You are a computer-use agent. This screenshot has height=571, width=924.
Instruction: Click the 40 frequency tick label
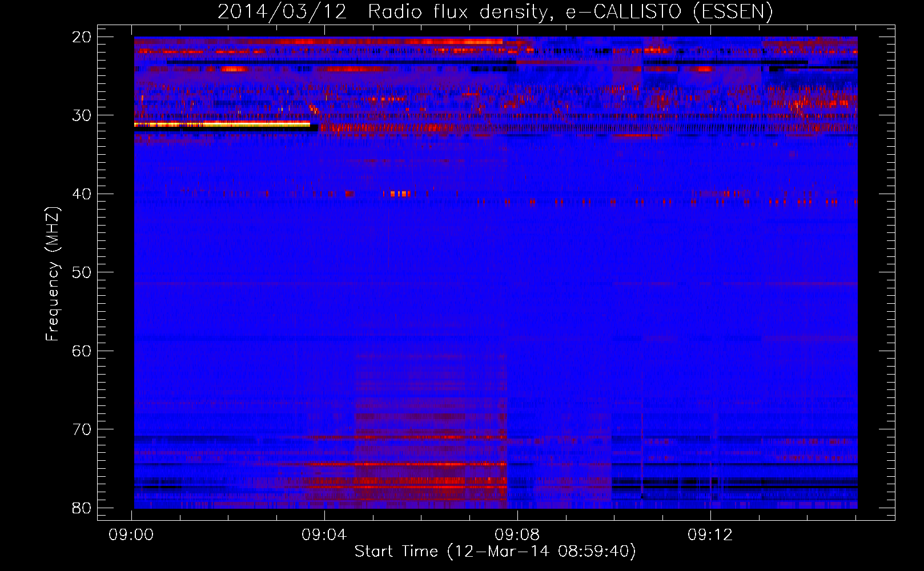coord(82,194)
